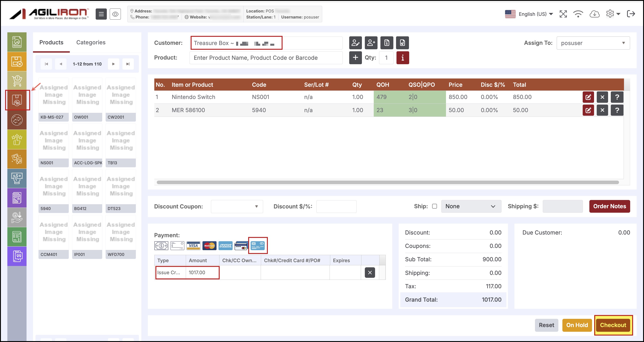Open the purple chart report sidebar icon

(x=17, y=198)
